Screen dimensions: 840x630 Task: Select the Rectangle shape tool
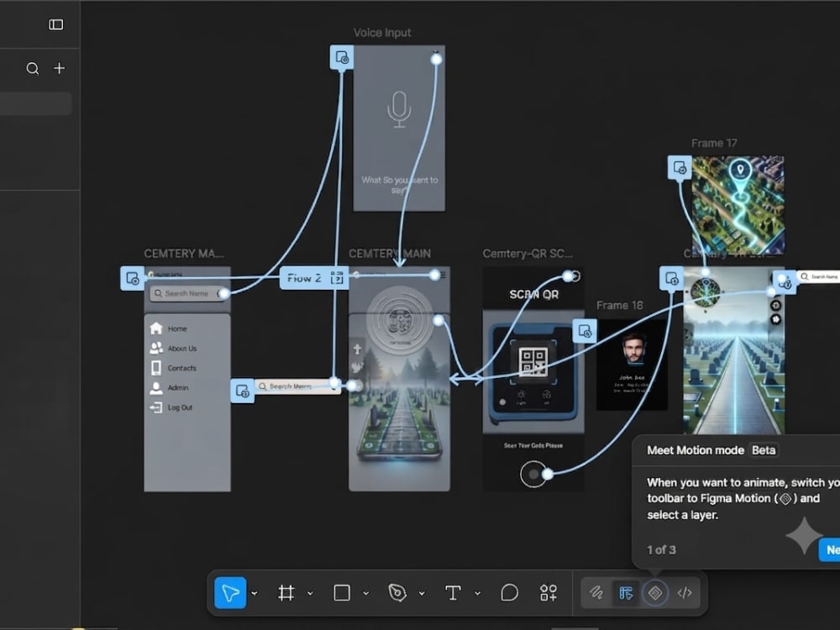pos(342,592)
